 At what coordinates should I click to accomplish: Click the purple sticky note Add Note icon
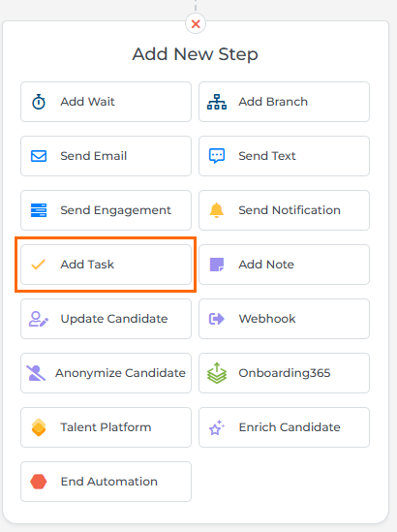217,265
